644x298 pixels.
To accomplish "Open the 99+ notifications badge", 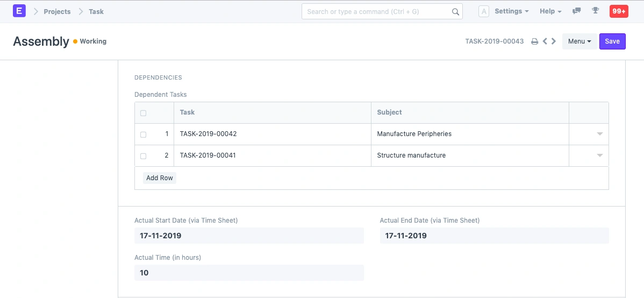I will pyautogui.click(x=618, y=11).
